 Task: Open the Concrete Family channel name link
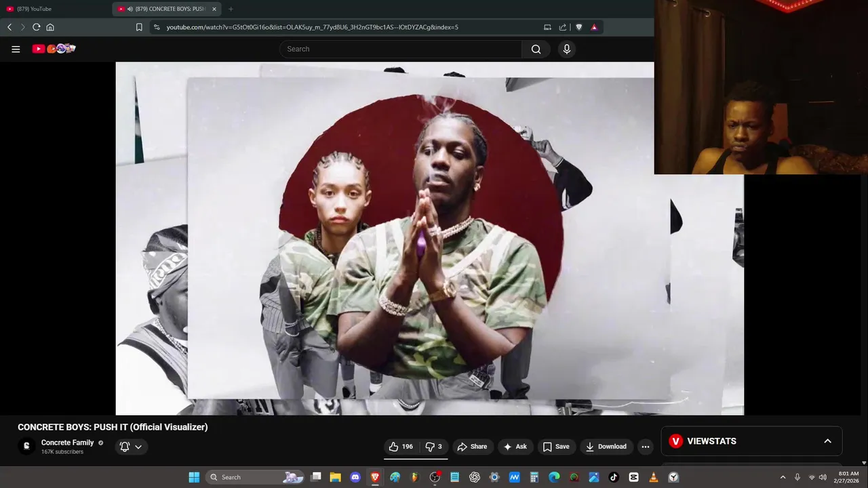[x=67, y=443]
